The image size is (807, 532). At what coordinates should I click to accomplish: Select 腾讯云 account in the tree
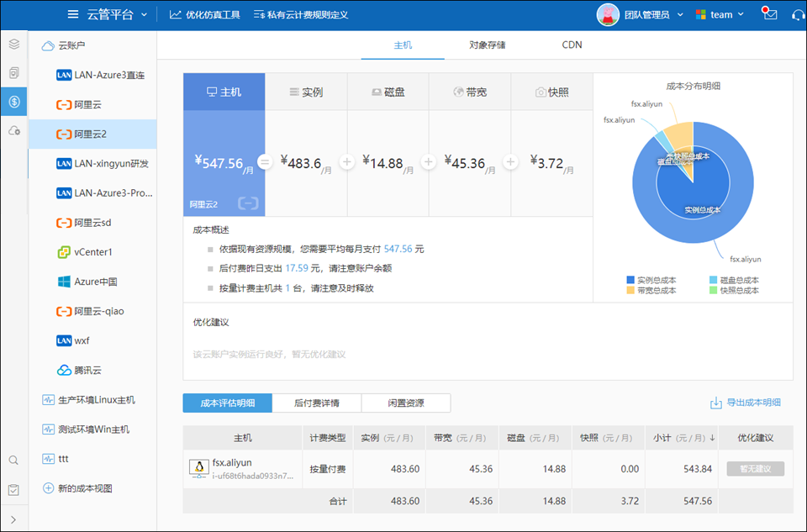click(87, 370)
